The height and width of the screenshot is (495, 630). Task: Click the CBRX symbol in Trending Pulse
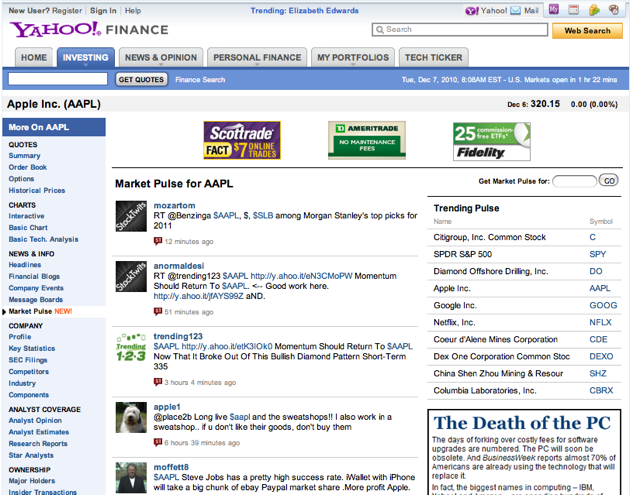(x=601, y=391)
